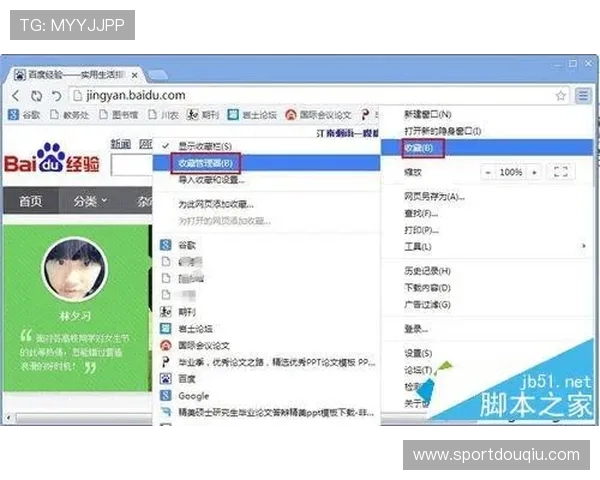Decrease zoom with the minus button

[488, 172]
